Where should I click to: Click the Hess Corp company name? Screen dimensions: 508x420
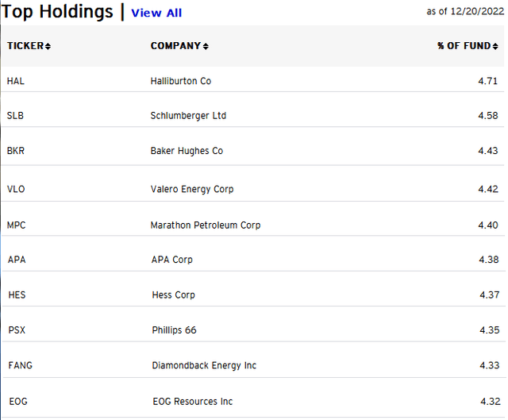174,295
